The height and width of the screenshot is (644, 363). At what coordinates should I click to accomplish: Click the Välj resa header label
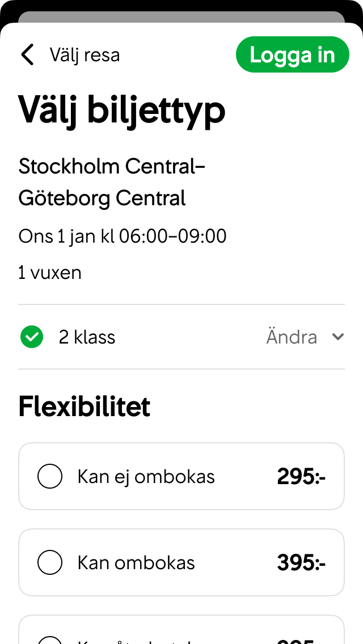point(85,54)
